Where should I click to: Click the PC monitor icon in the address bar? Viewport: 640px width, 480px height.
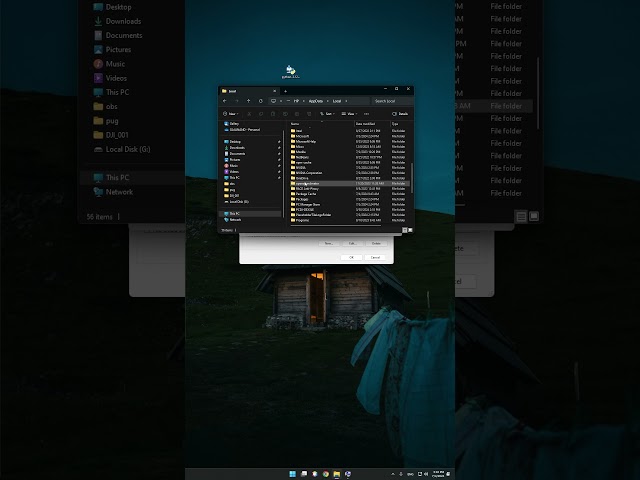coord(273,101)
